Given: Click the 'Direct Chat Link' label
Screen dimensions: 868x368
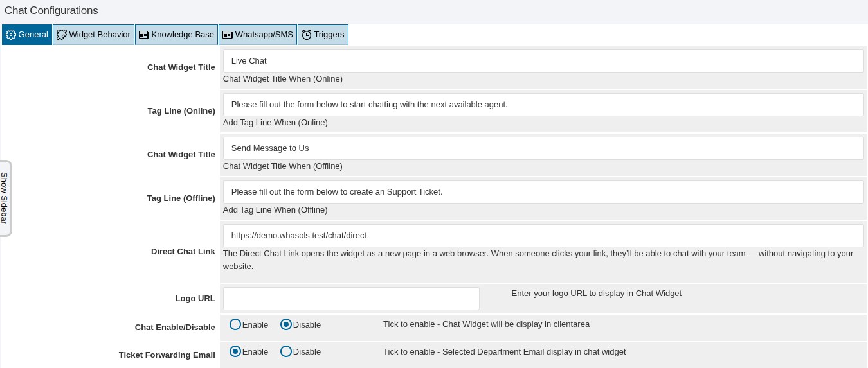Looking at the screenshot, I should pos(183,252).
